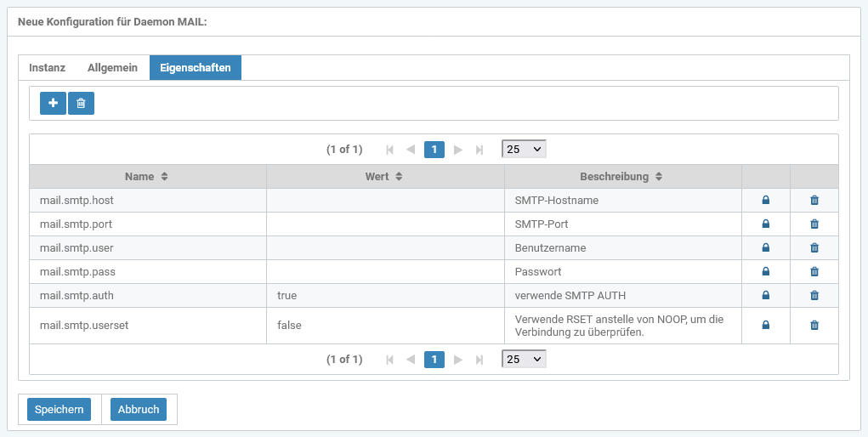The width and height of the screenshot is (868, 437).
Task: Click the Wert cell for mail.smtp.host
Action: click(385, 201)
